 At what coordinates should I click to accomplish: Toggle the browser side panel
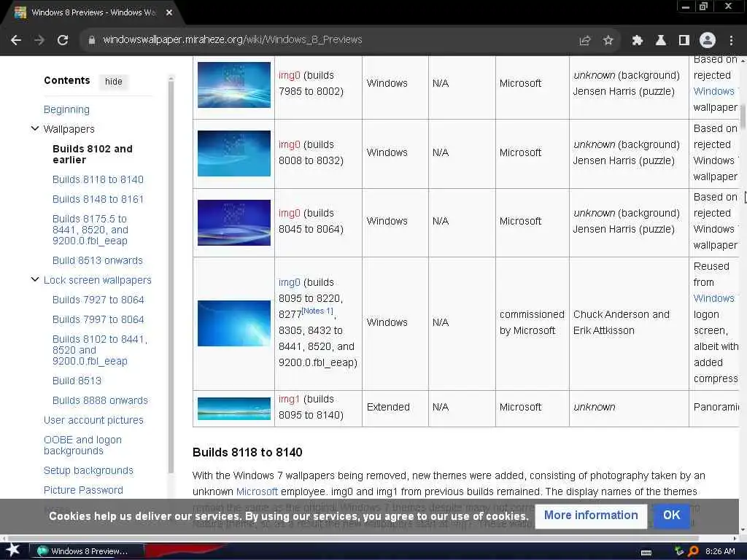[684, 41]
